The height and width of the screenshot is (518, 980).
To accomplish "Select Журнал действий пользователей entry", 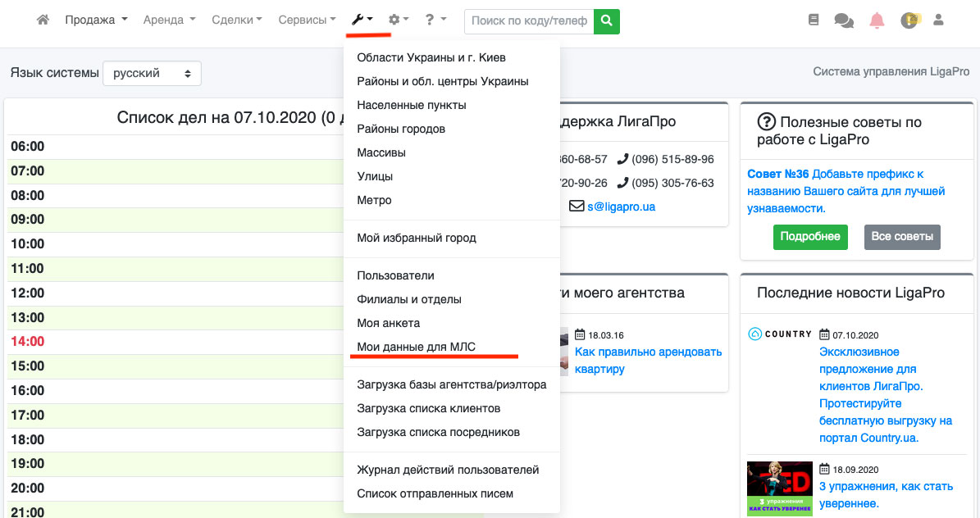I will [448, 470].
